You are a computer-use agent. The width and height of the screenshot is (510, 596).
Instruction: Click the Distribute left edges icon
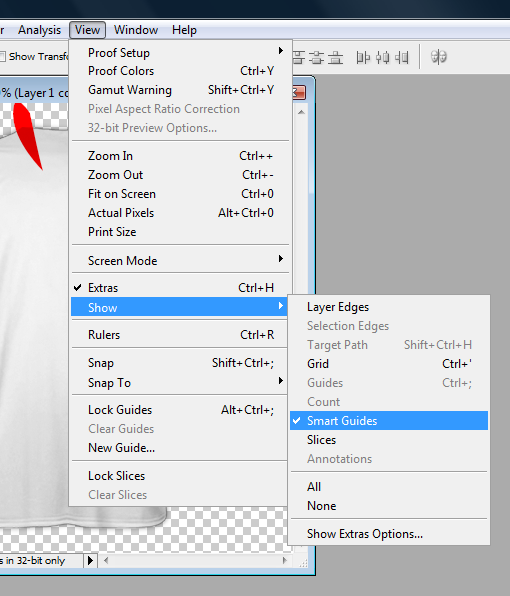[363, 57]
